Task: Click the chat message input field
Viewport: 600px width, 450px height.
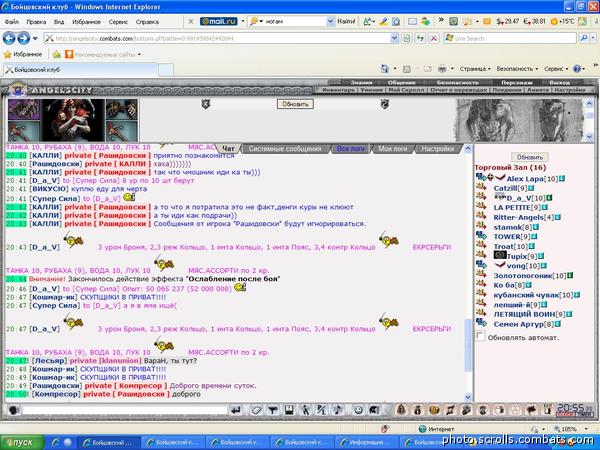Action: 125,410
